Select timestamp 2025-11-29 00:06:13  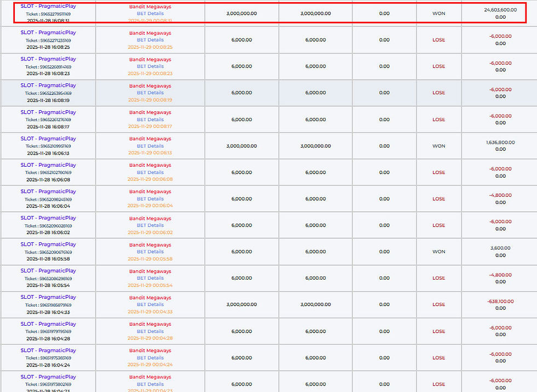pyautogui.click(x=150, y=153)
